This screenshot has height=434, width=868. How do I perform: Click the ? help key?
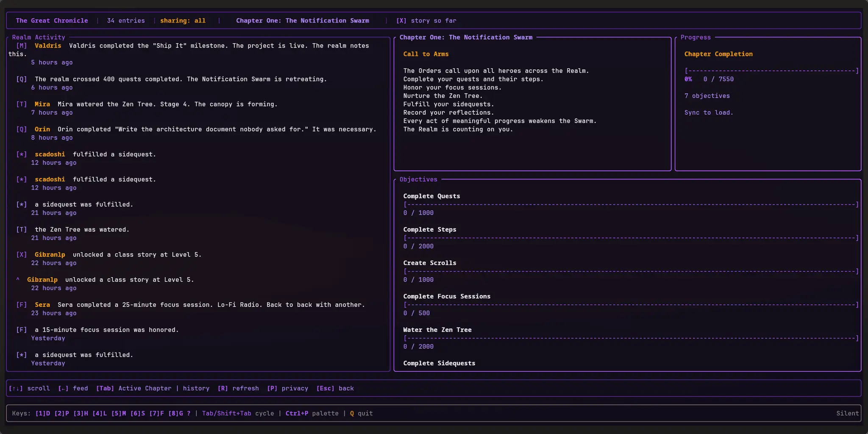point(189,414)
